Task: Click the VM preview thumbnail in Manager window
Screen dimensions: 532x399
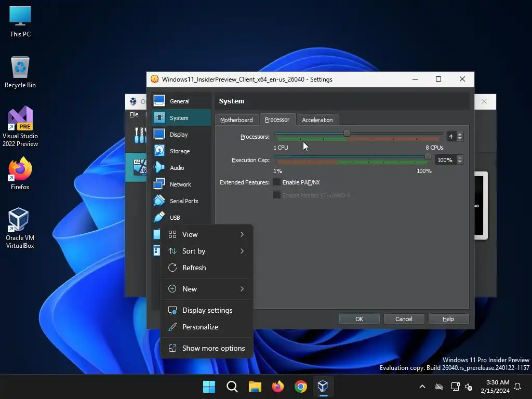Action: tap(481, 205)
